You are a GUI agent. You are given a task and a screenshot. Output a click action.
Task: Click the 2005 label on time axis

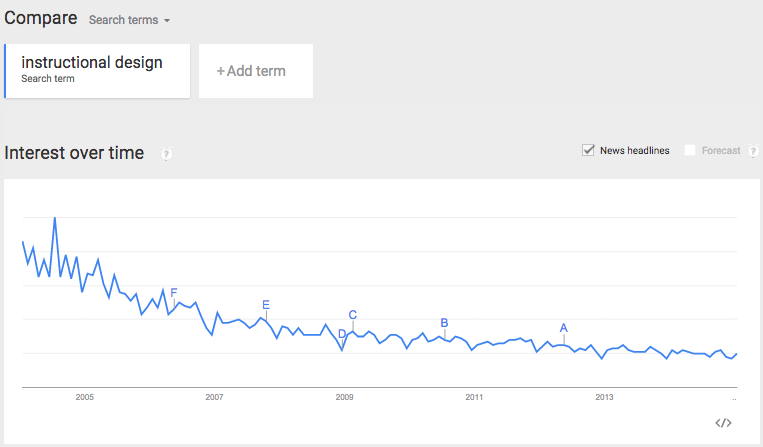coord(84,397)
